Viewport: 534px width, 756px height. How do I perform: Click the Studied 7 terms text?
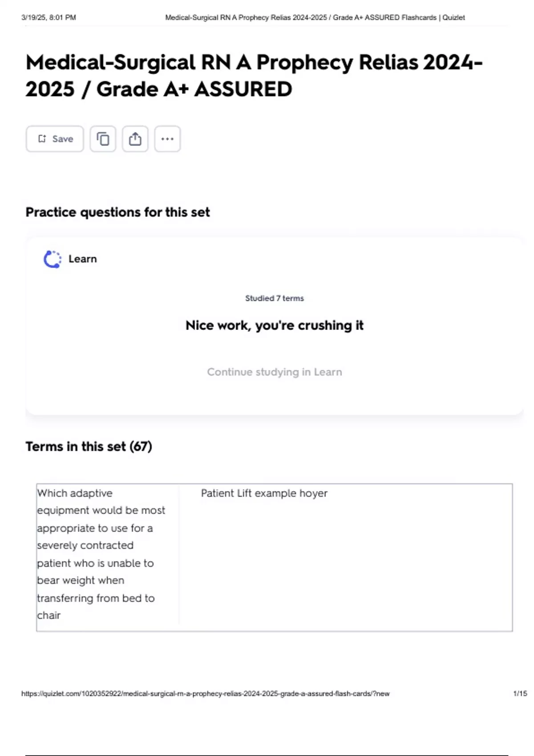click(274, 298)
